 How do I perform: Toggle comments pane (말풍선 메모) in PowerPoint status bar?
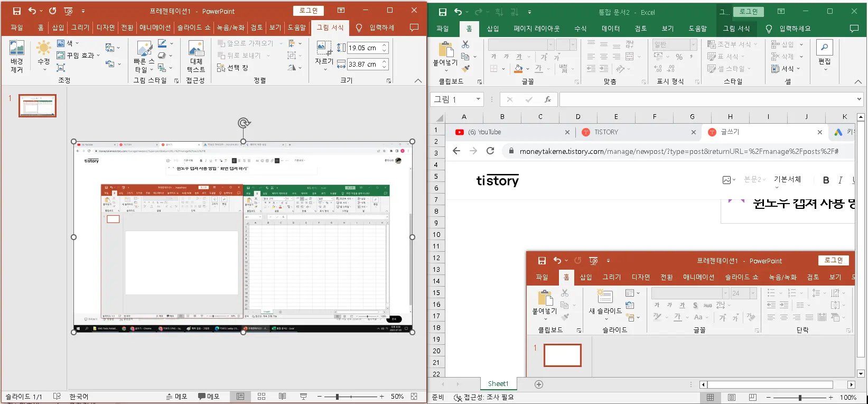pos(209,397)
